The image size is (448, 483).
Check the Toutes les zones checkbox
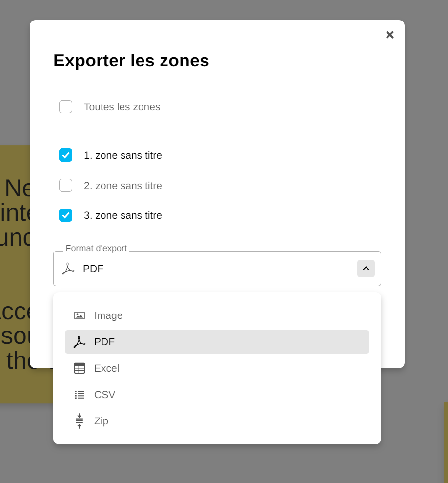coord(66,107)
